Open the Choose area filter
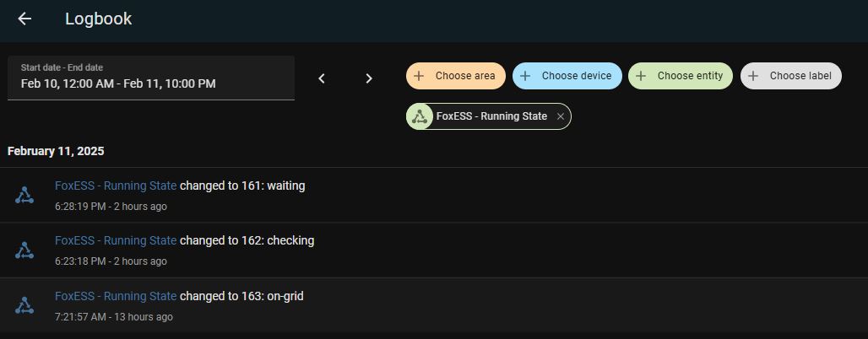Viewport: 868px width, 339px height. pyautogui.click(x=456, y=76)
